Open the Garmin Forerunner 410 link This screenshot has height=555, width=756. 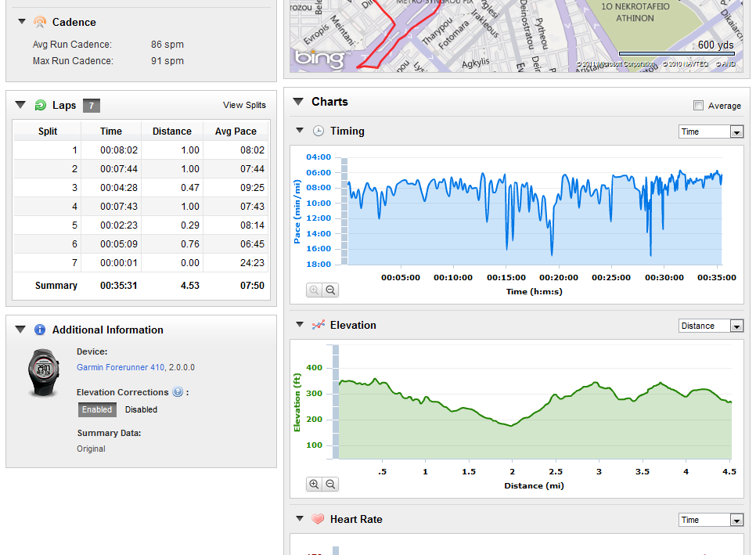coord(121,367)
